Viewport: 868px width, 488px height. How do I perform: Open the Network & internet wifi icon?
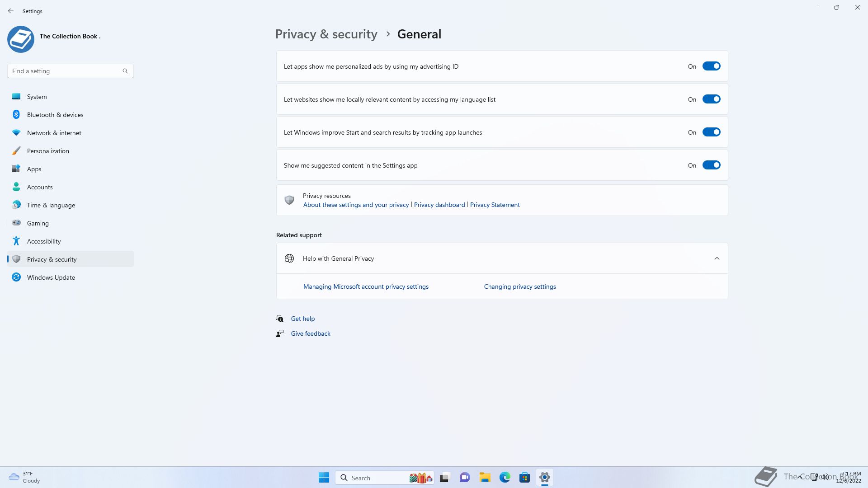(16, 133)
